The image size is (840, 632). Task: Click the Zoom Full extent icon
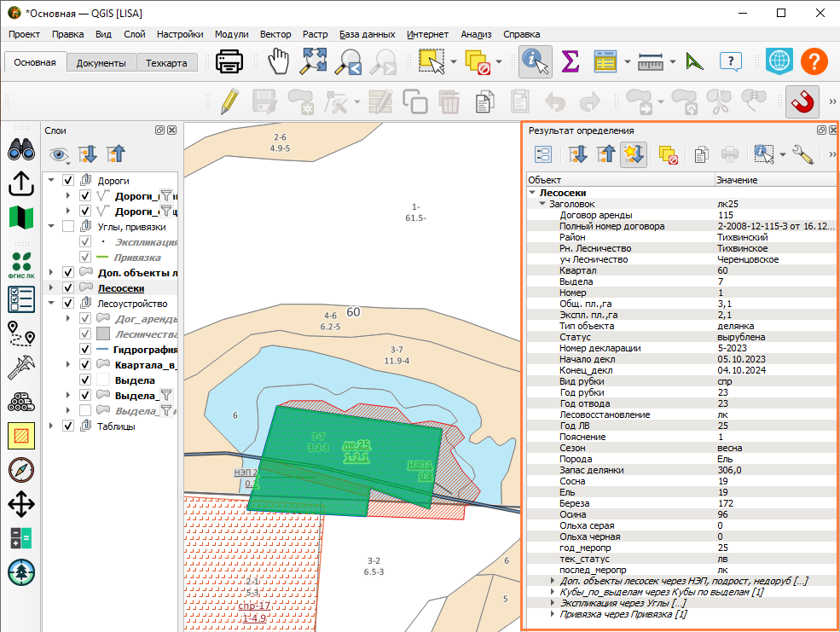tap(313, 61)
